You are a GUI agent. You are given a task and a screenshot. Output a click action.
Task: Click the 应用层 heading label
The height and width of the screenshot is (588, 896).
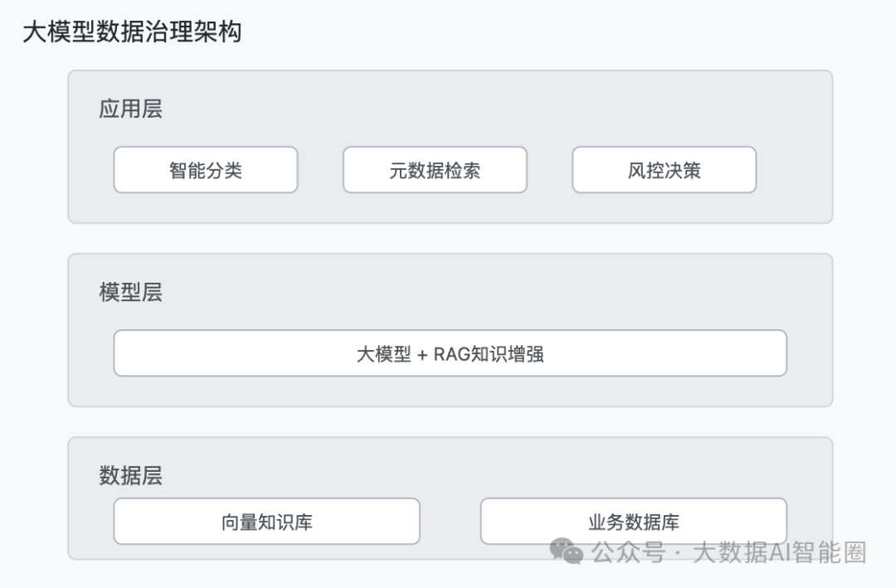click(131, 109)
